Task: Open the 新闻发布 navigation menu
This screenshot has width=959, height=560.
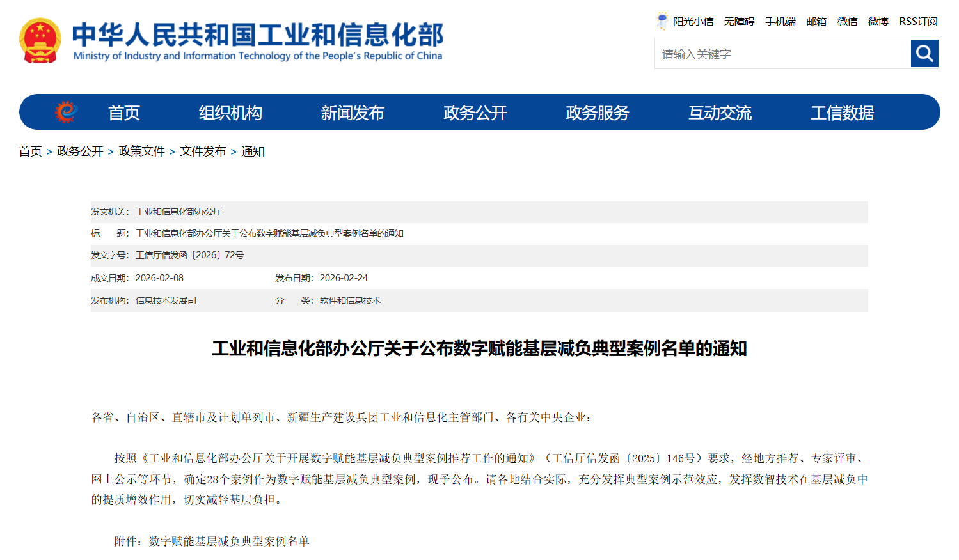Action: pos(353,112)
